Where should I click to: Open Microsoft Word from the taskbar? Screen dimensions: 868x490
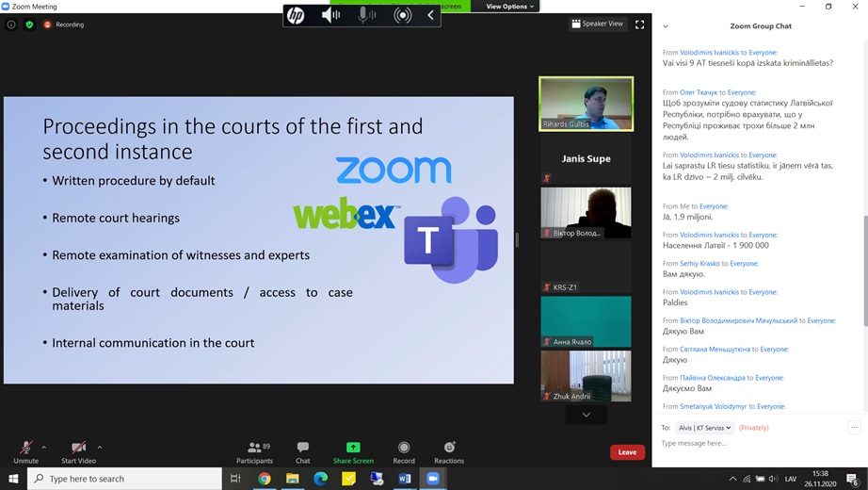405,479
